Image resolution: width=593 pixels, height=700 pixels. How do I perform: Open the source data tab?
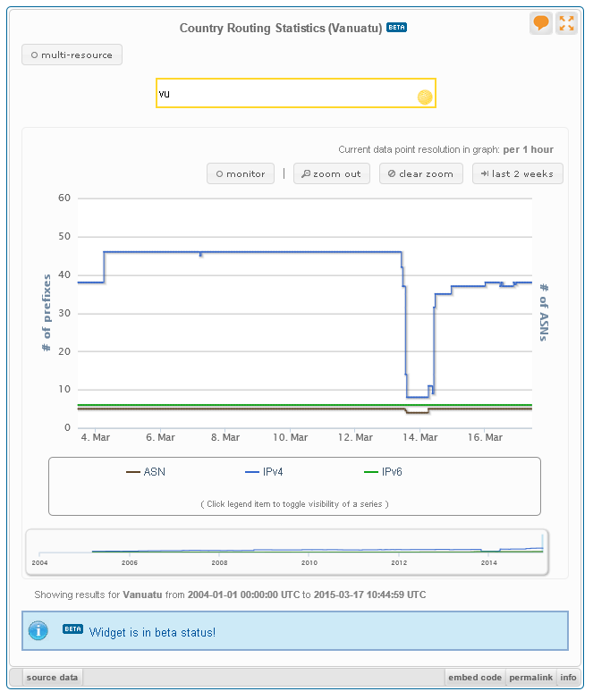pyautogui.click(x=53, y=678)
